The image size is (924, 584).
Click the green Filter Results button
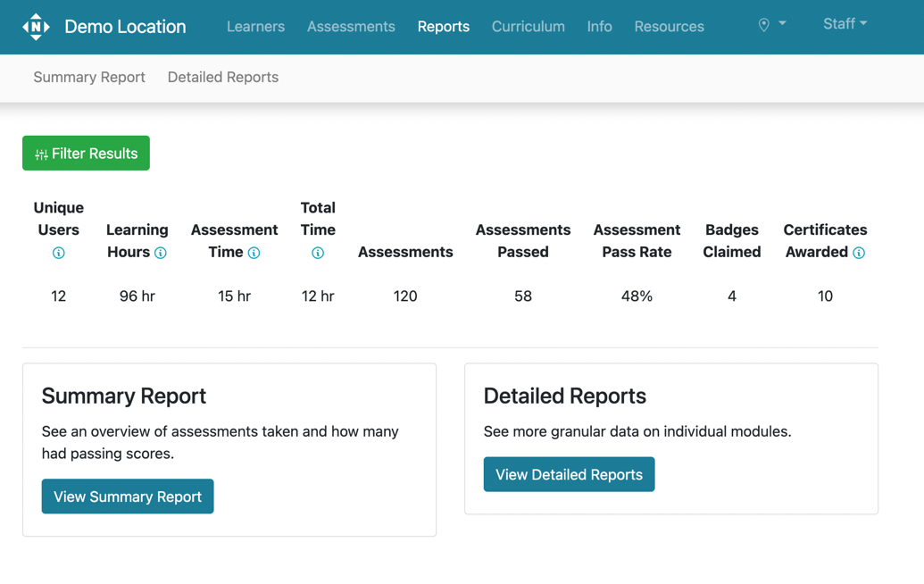(86, 154)
